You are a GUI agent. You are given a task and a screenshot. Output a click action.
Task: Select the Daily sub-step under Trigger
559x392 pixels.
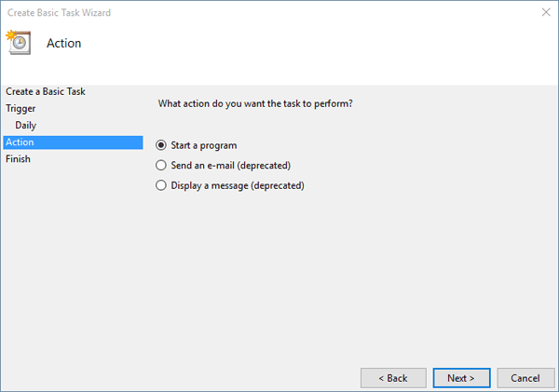pos(26,125)
